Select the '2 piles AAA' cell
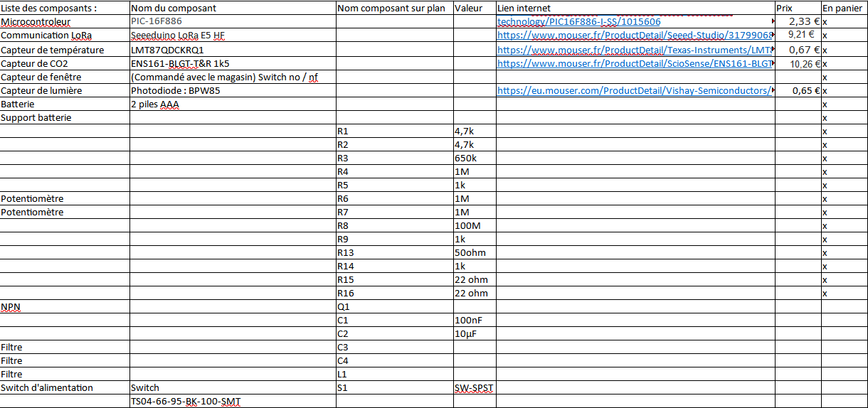This screenshot has width=868, height=408. coord(233,104)
